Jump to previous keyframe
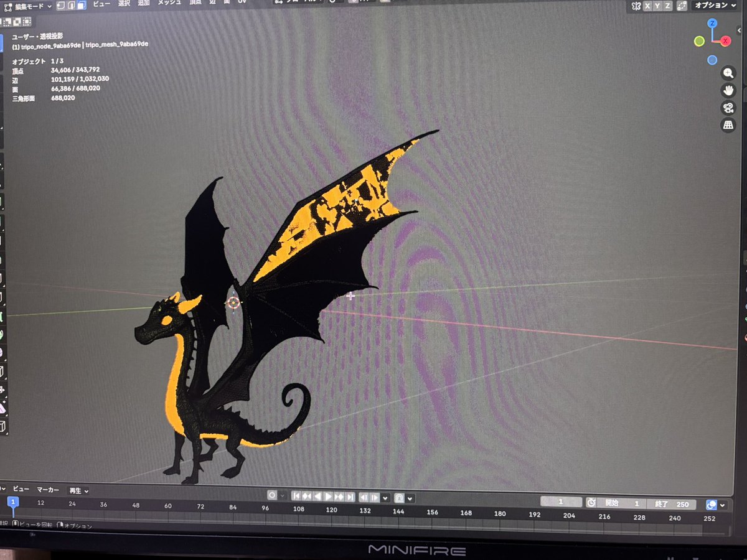This screenshot has width=747, height=560. click(307, 497)
